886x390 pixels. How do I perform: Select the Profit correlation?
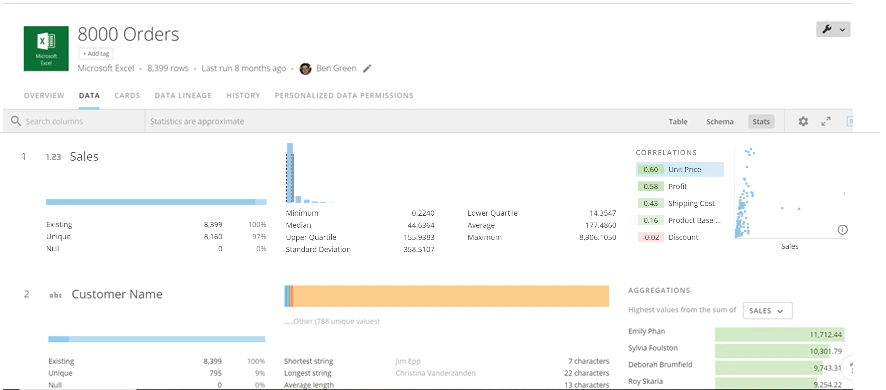point(680,187)
